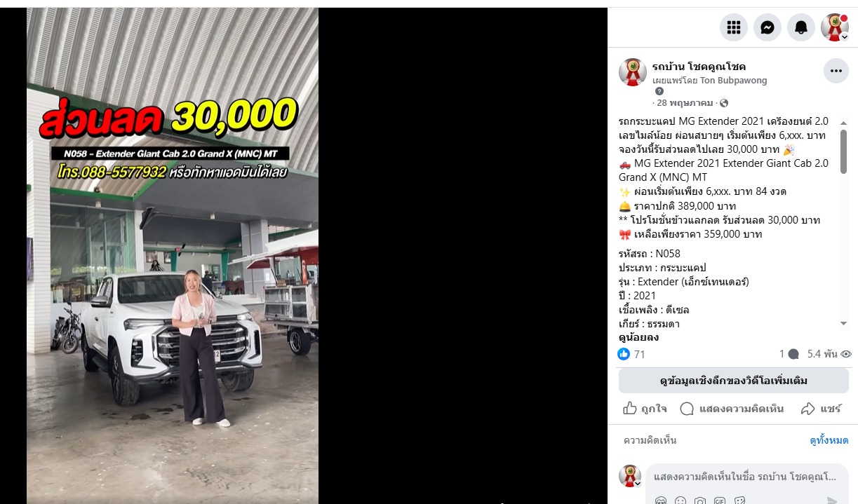Open Messenger chats
858x504 pixels.
(x=767, y=27)
